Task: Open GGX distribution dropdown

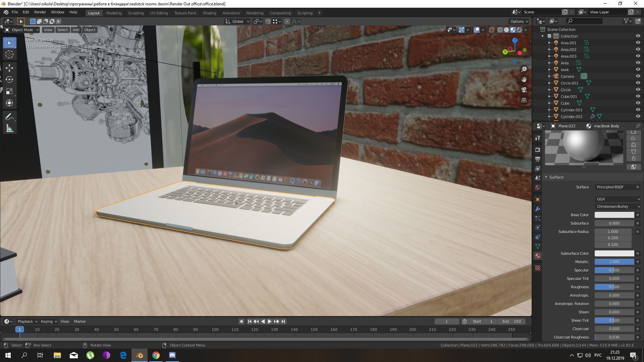Action: tap(618, 199)
